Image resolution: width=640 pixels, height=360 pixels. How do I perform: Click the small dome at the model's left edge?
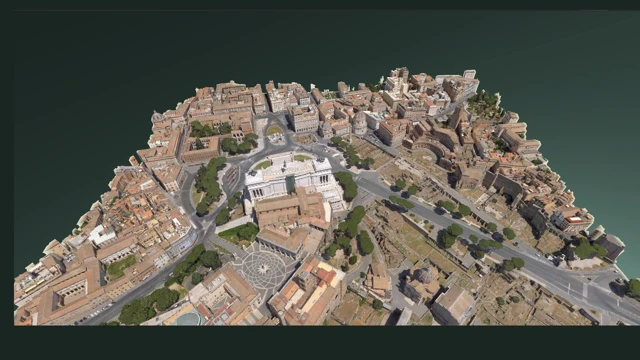(156, 118)
